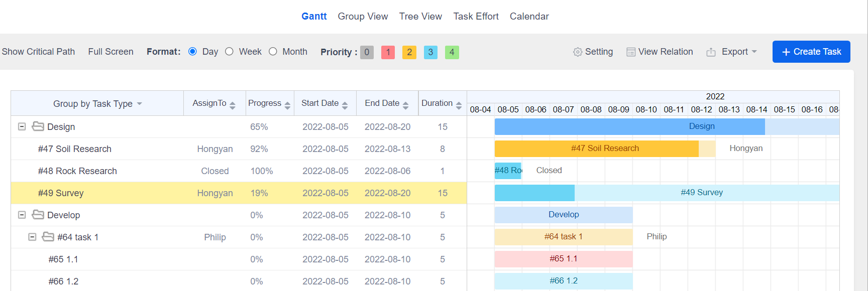Sort by AssignTo column arrows

coord(232,105)
